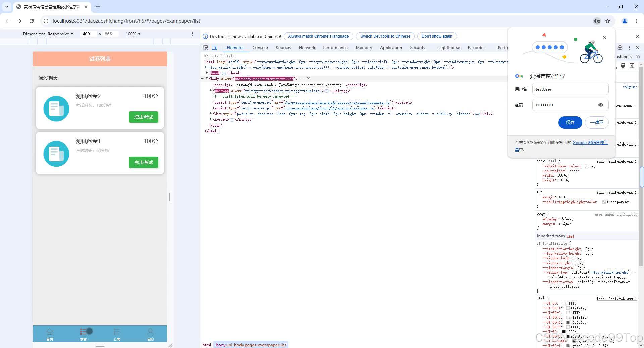The width and height of the screenshot is (644, 348).
Task: Open a new browser tab
Action: (98, 7)
